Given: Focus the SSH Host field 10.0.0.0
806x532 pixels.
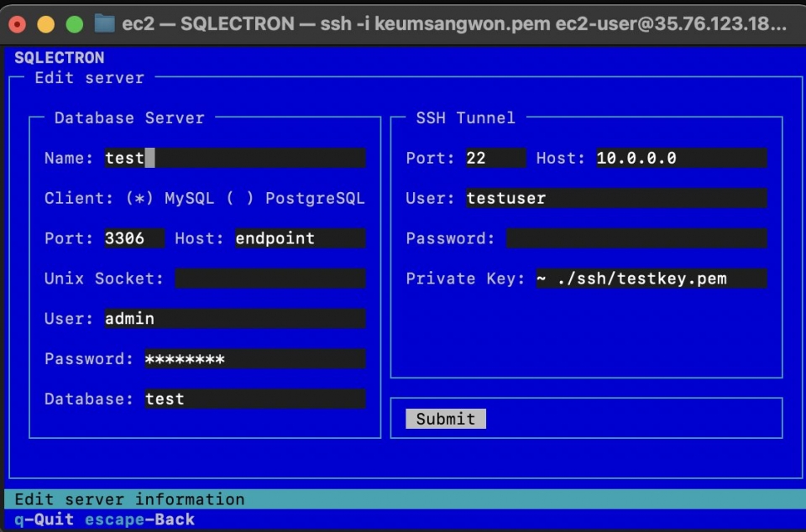Looking at the screenshot, I should tap(681, 158).
